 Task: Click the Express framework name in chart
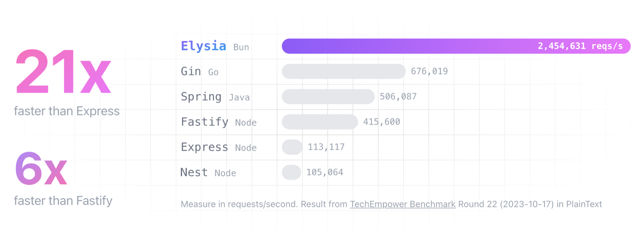click(x=204, y=147)
